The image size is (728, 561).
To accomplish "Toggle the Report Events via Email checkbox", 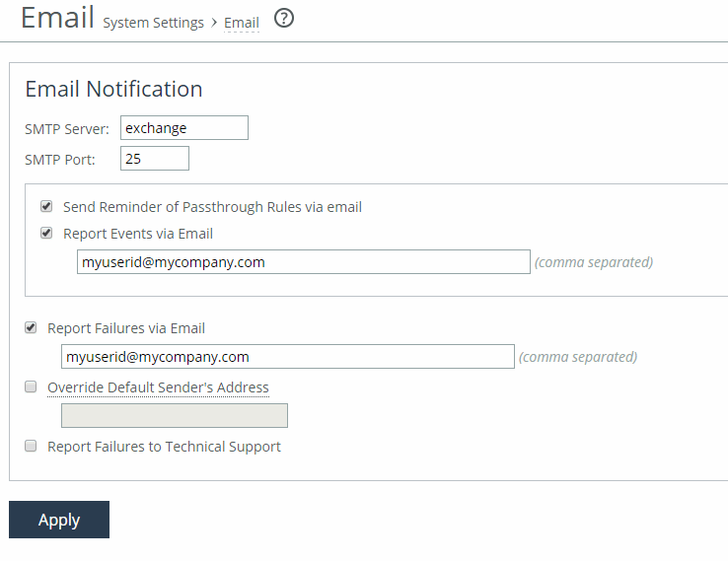I will (46, 233).
